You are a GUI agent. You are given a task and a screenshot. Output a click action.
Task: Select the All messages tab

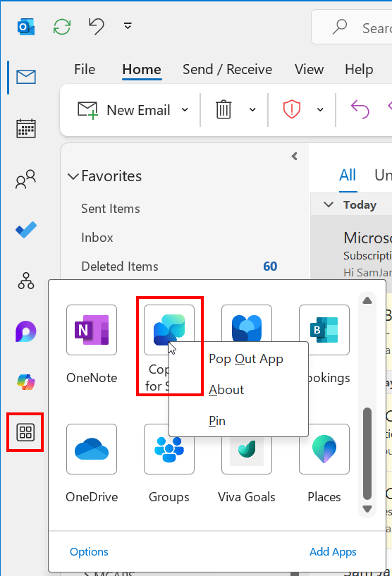[347, 176]
